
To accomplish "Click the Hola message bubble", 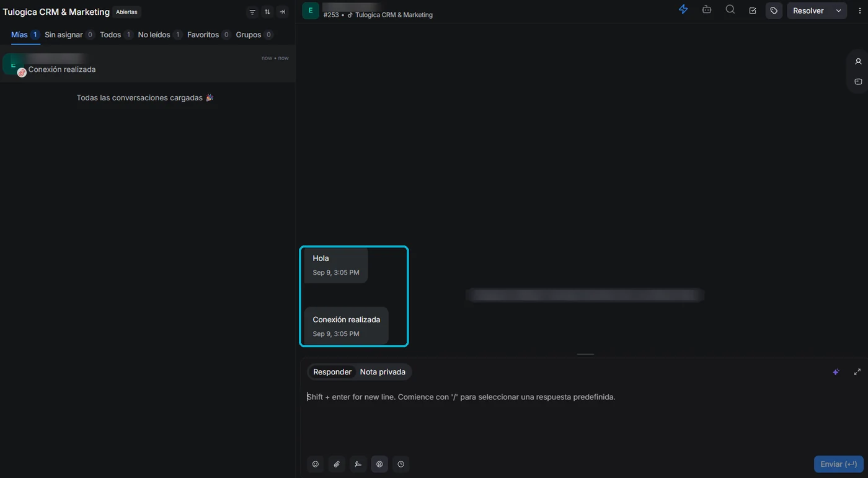I will click(336, 265).
